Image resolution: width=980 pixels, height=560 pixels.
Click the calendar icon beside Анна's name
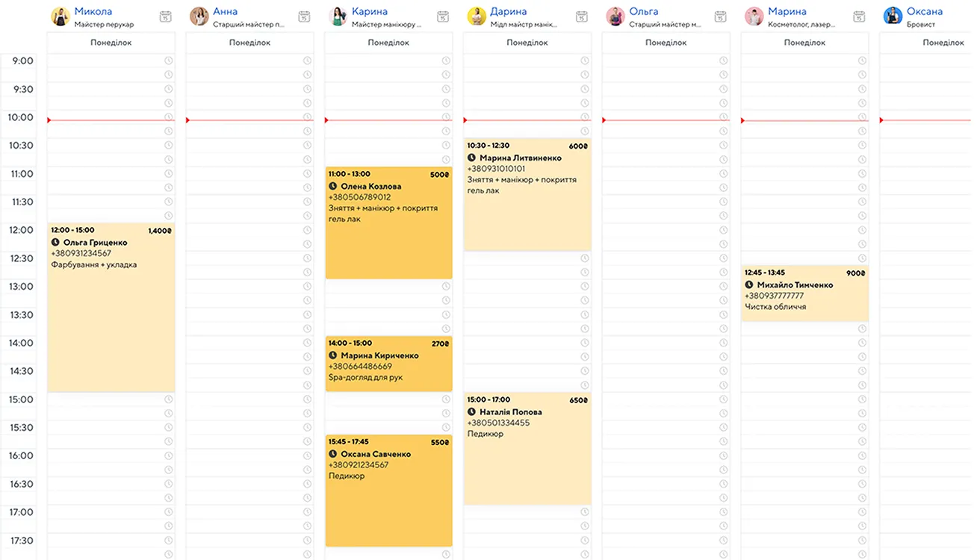tap(304, 16)
